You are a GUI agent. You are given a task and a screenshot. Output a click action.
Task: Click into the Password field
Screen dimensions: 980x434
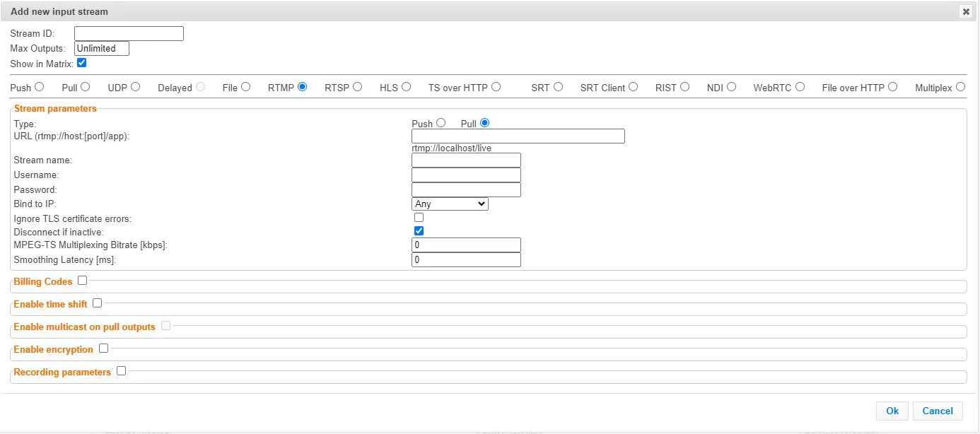pyautogui.click(x=466, y=189)
